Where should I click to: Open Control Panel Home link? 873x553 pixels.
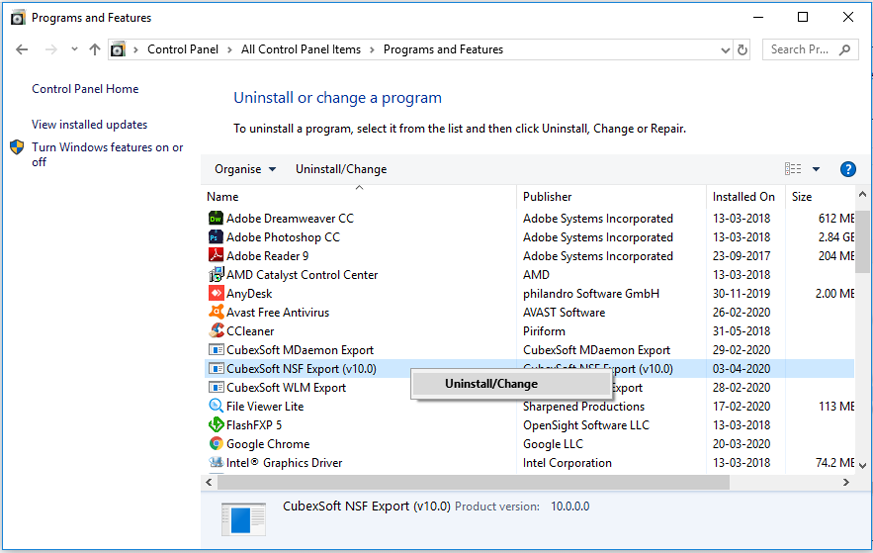pyautogui.click(x=85, y=89)
